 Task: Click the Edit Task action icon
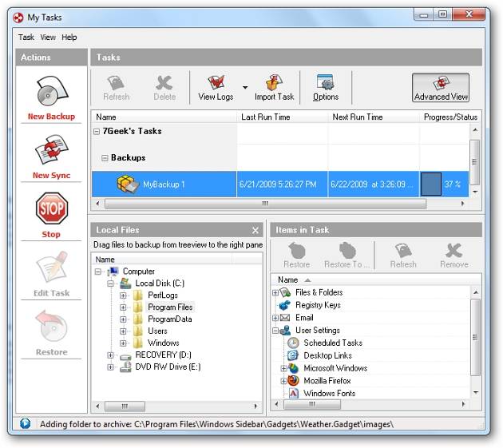click(52, 268)
